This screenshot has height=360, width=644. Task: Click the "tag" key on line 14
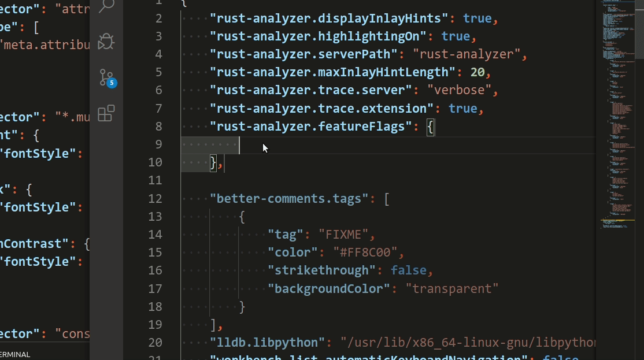click(286, 235)
